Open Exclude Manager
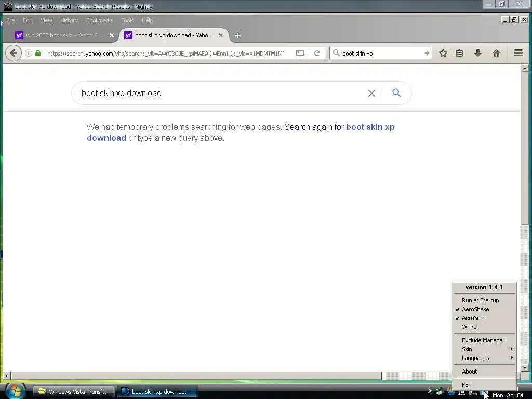Viewport: 532px width, 399px height. [485, 340]
